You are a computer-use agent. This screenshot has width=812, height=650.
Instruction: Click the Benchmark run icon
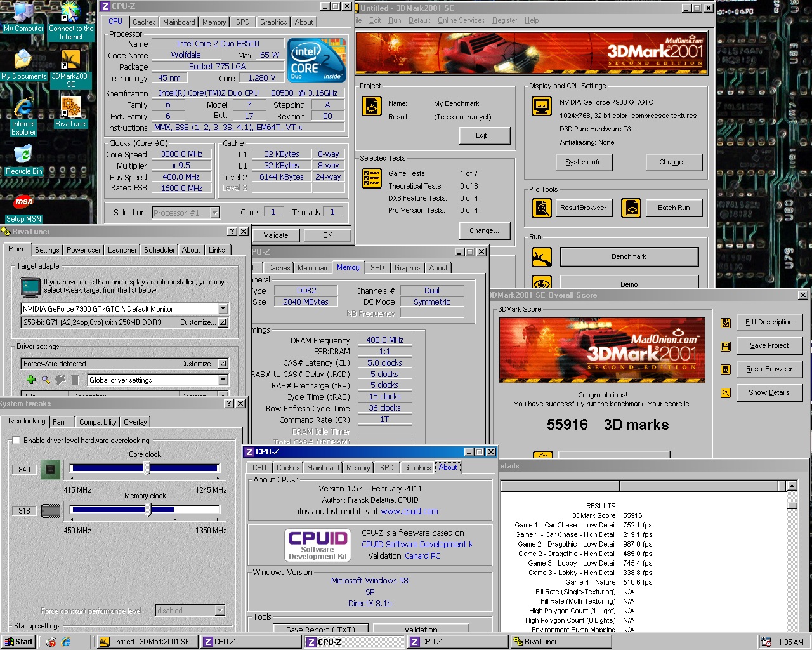(x=542, y=257)
